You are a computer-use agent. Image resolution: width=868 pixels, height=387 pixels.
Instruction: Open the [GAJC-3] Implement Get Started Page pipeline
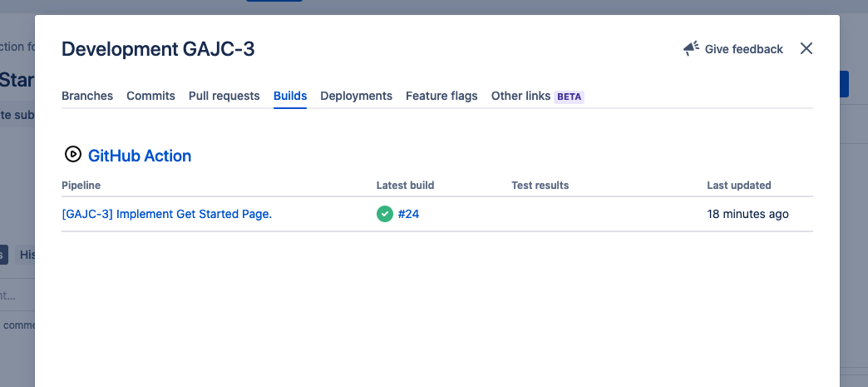166,214
